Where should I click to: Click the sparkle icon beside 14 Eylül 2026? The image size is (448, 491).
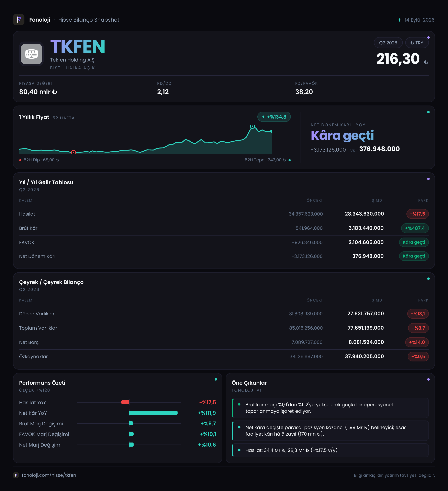tap(400, 20)
